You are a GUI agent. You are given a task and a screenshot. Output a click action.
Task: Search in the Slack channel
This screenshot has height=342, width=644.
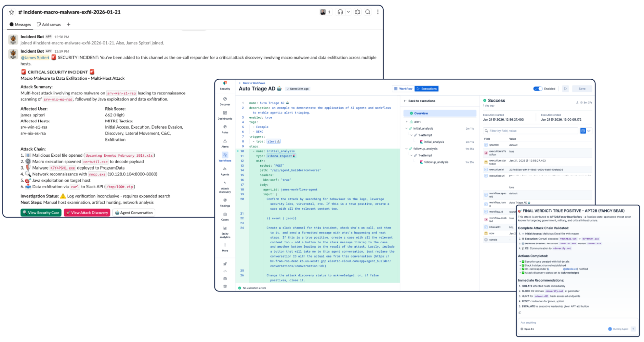point(368,12)
